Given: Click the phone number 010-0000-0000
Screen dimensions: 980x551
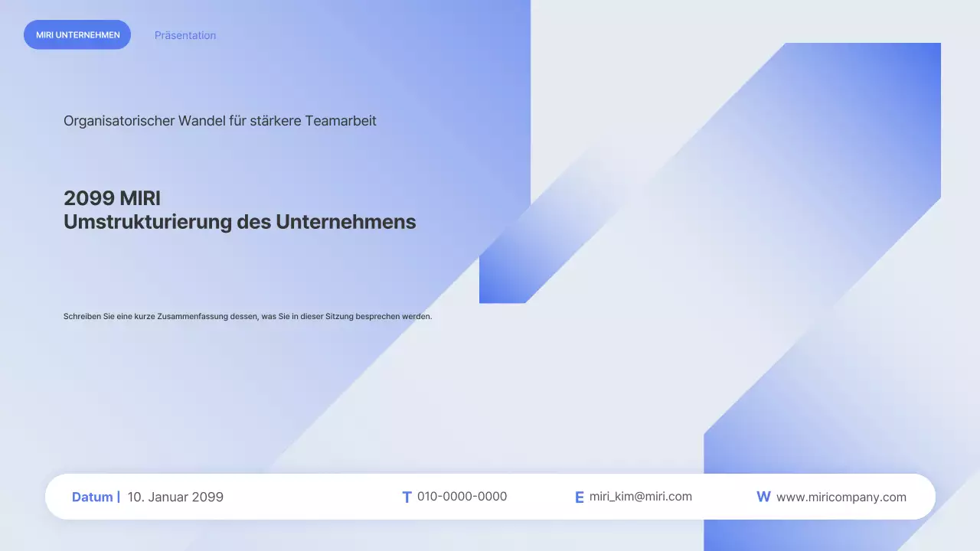Looking at the screenshot, I should tap(462, 496).
